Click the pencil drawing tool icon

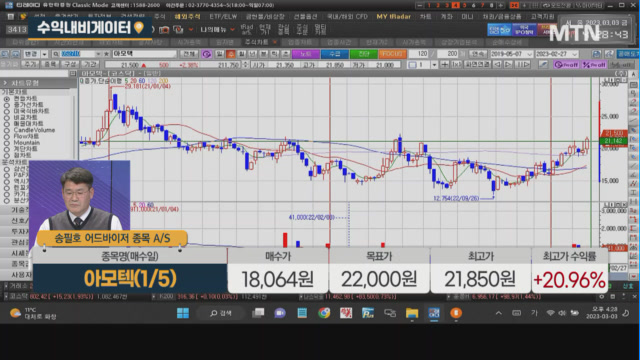543,64
